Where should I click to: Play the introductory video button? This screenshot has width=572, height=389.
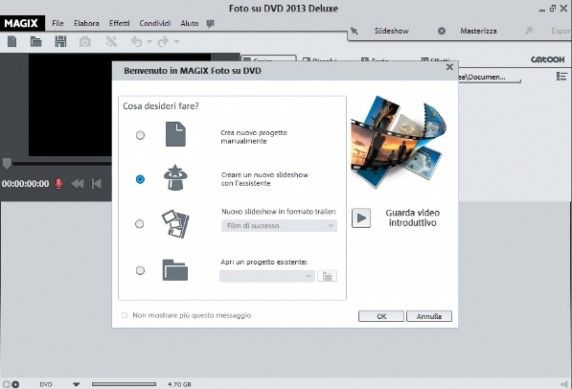[x=361, y=218]
